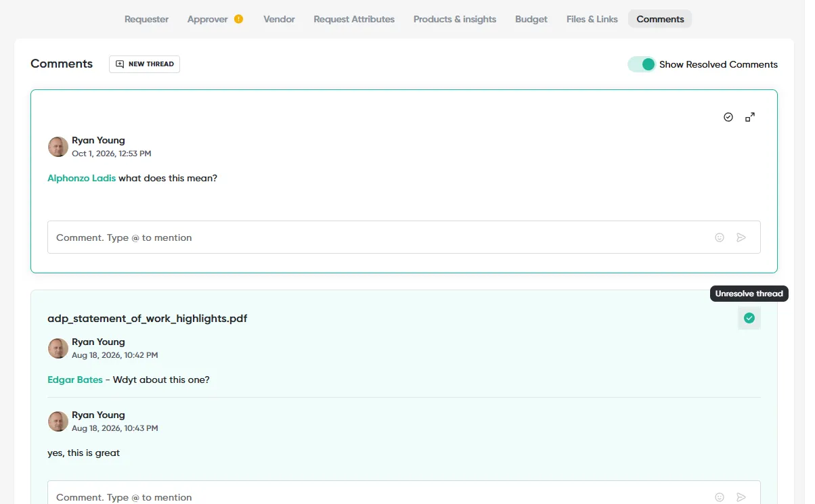Click the 'yes, this is great' comment
815x504 pixels.
[x=83, y=453]
